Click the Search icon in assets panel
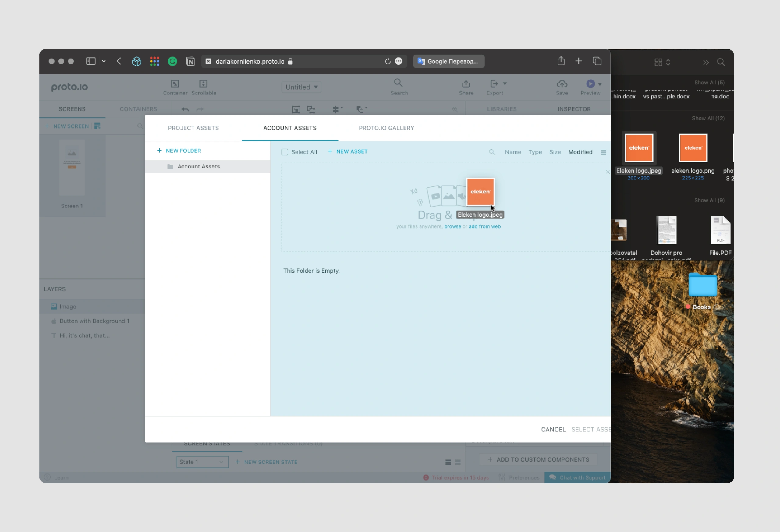Screen dimensions: 780x532 point(493,152)
